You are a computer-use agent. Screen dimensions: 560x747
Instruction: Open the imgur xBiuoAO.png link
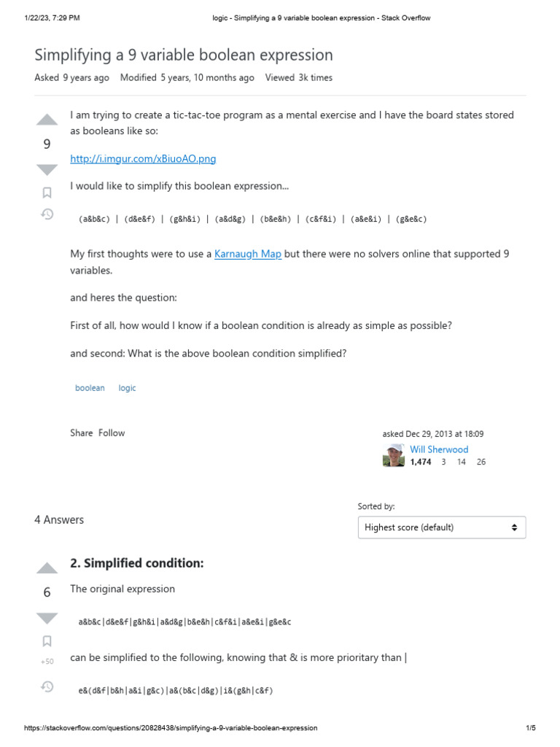click(x=143, y=158)
